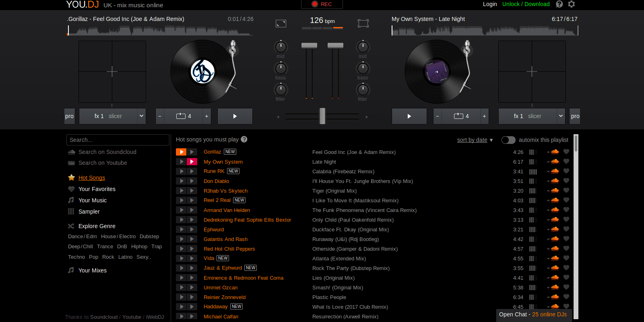The image size is (644, 322).
Task: Click the crossfader right arrow
Action: click(366, 117)
